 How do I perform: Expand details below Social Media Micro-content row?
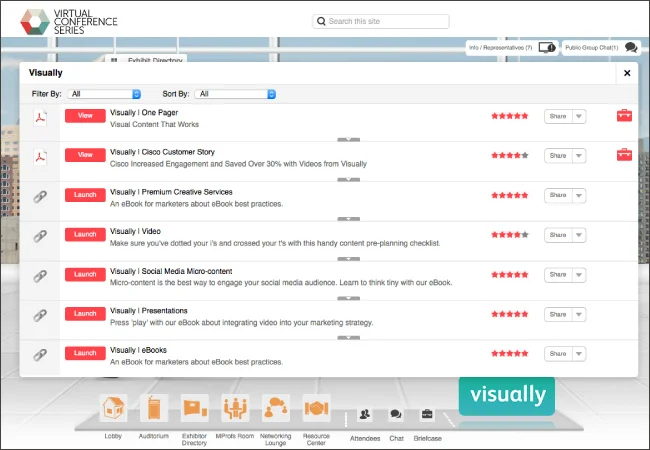[x=349, y=298]
